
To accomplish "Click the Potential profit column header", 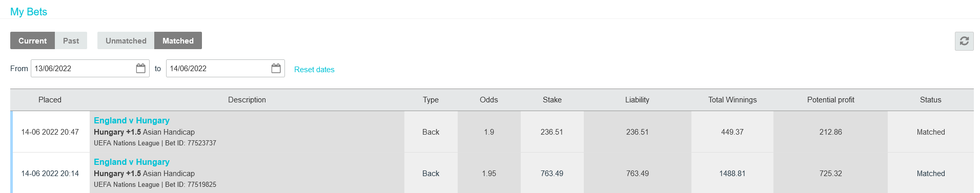I will [x=831, y=100].
